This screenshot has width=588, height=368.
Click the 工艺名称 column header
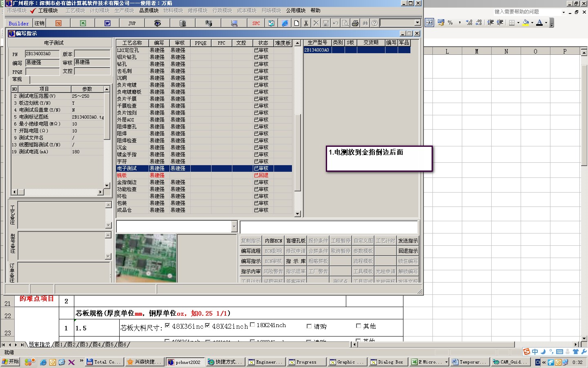click(x=132, y=43)
